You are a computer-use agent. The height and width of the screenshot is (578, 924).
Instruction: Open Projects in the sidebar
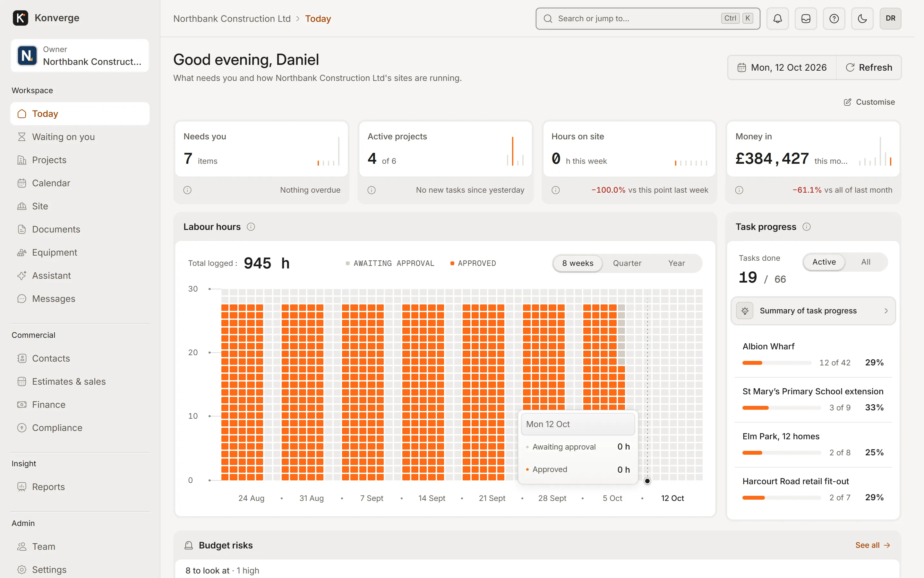pos(80,160)
